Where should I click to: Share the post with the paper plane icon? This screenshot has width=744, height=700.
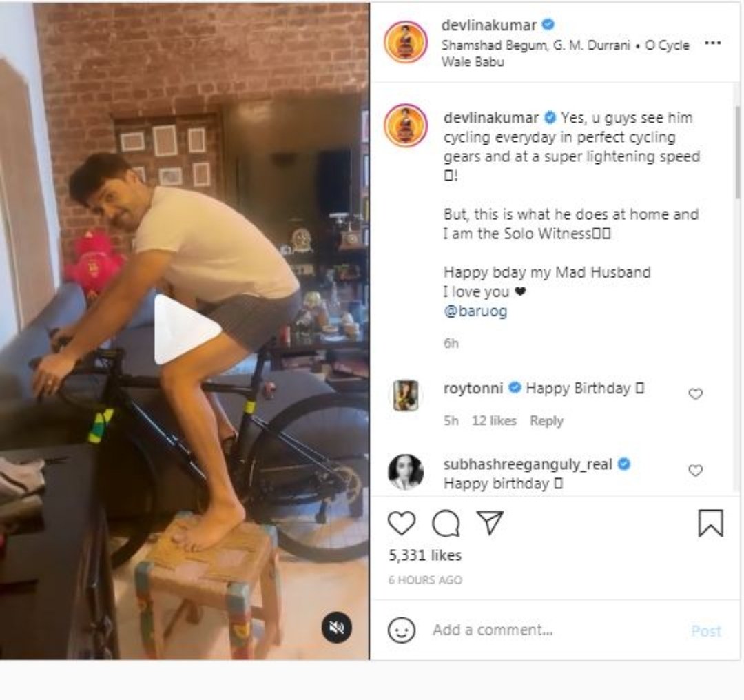point(490,523)
